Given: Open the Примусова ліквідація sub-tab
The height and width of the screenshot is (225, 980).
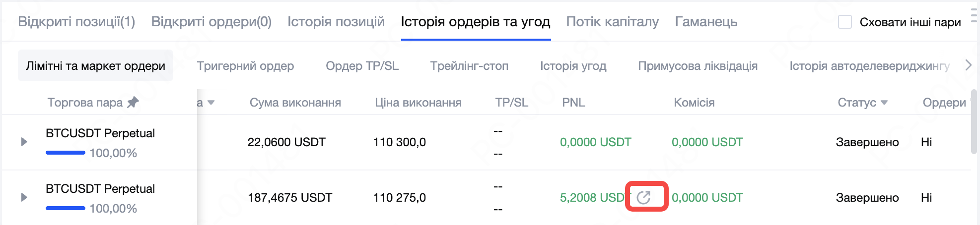Looking at the screenshot, I should pos(698,66).
